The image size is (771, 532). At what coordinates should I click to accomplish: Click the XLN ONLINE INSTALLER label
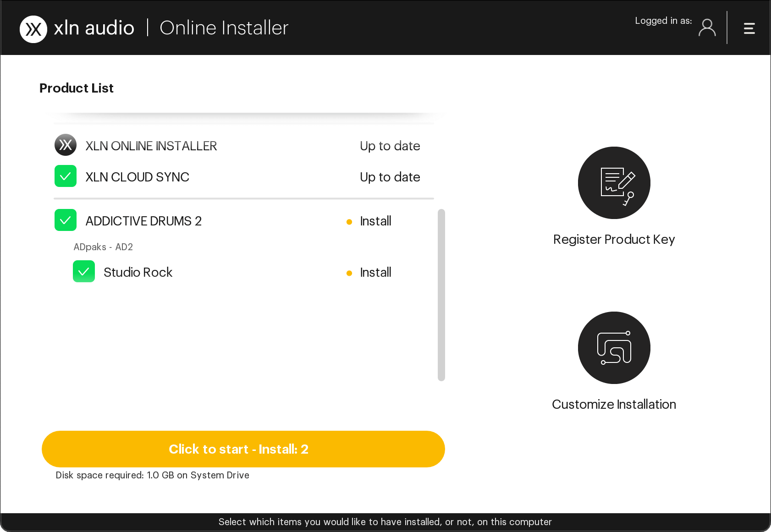(x=151, y=146)
